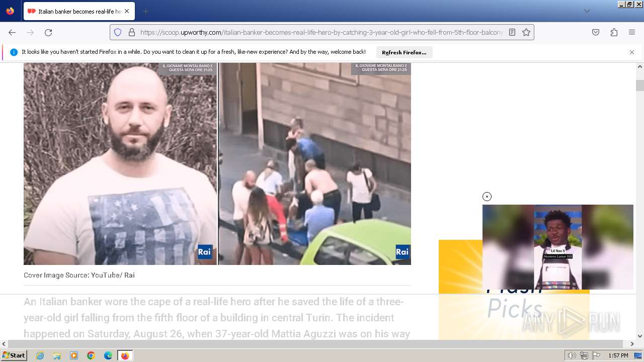The height and width of the screenshot is (362, 644).
Task: Launch Internet Explorer from taskbar
Action: tap(40, 355)
